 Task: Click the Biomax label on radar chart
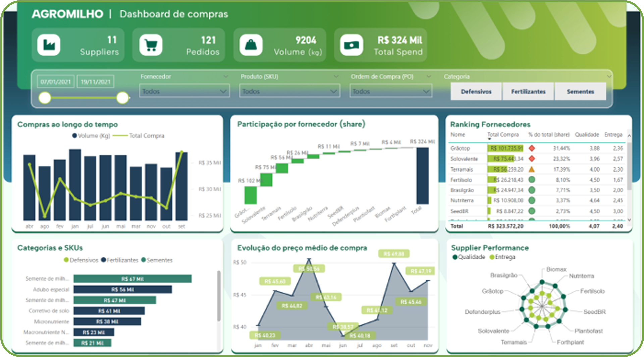pos(556,269)
